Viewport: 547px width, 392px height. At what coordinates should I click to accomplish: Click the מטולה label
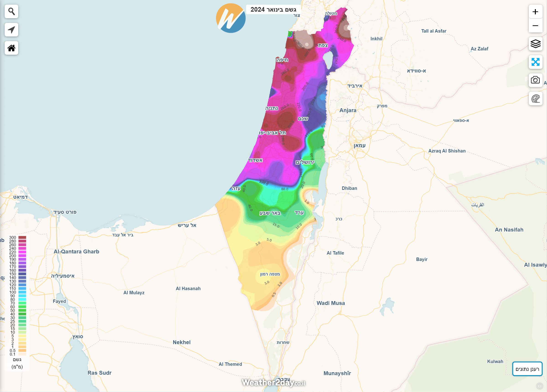[331, 13]
